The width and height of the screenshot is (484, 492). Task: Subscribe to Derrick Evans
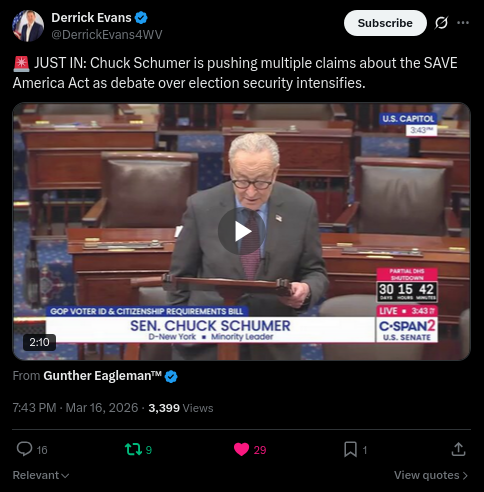click(385, 23)
